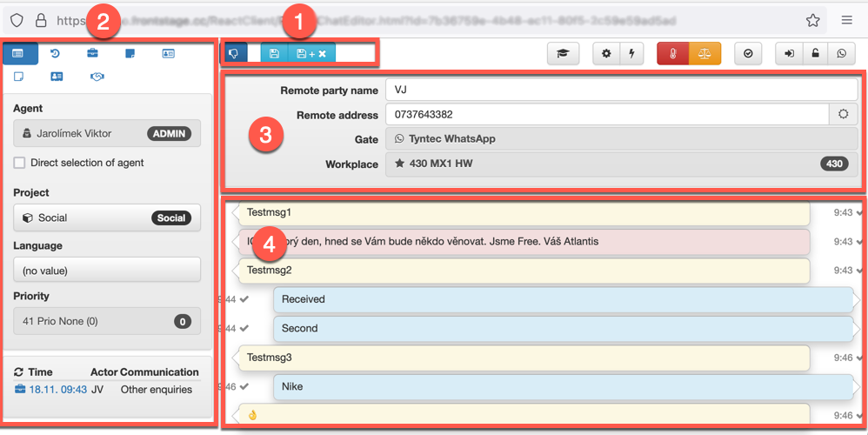Screen dimensions: 868x435
Task: Click the graduation cap button
Action: click(563, 54)
